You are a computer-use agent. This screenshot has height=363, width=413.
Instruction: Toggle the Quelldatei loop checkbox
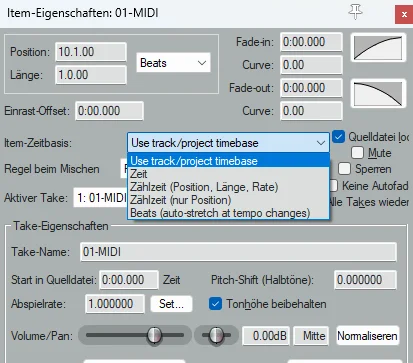pyautogui.click(x=338, y=137)
